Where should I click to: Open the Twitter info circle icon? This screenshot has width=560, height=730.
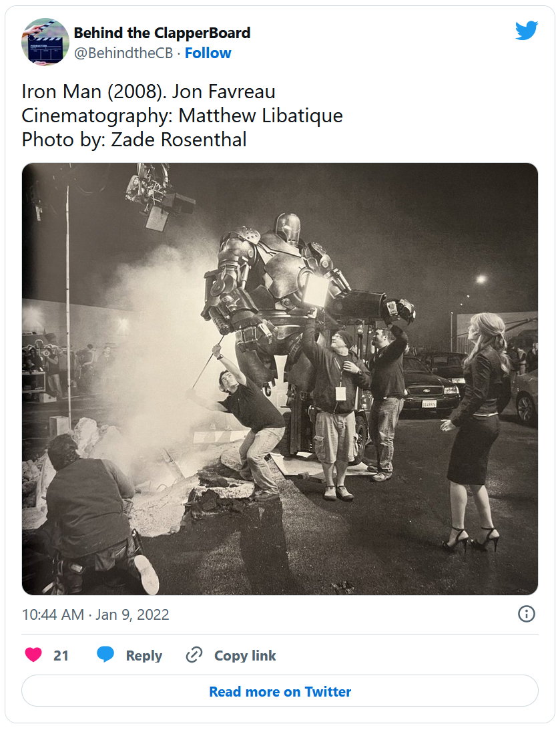526,614
